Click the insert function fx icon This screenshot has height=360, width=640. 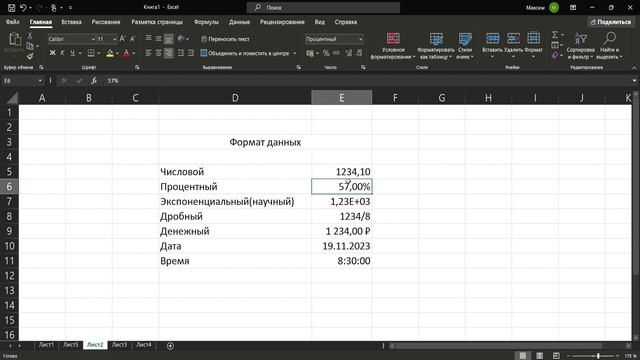pos(94,81)
